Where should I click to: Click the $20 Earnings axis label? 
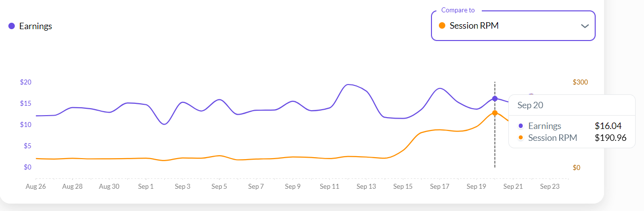[x=26, y=82]
